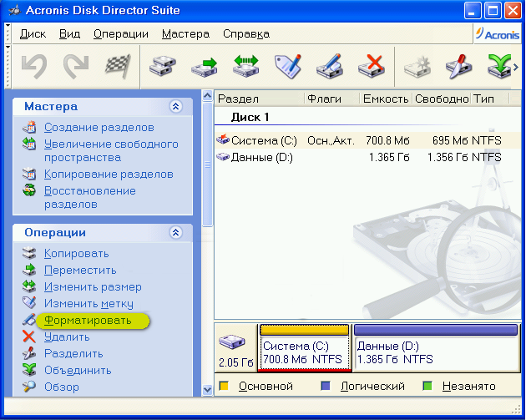Open the Вид menu
This screenshot has width=526, height=420.
pyautogui.click(x=70, y=34)
